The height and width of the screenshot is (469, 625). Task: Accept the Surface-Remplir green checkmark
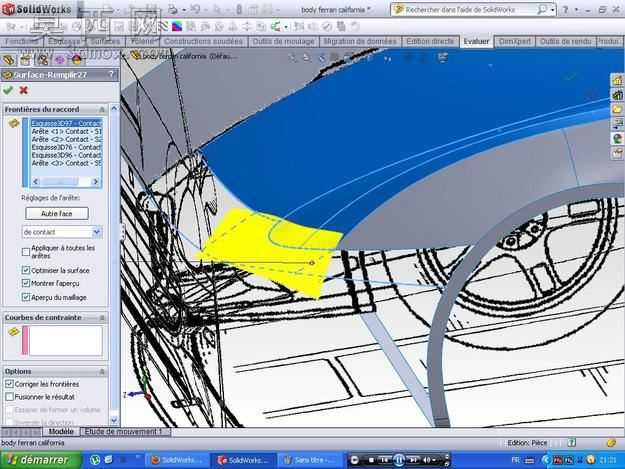pyautogui.click(x=8, y=90)
